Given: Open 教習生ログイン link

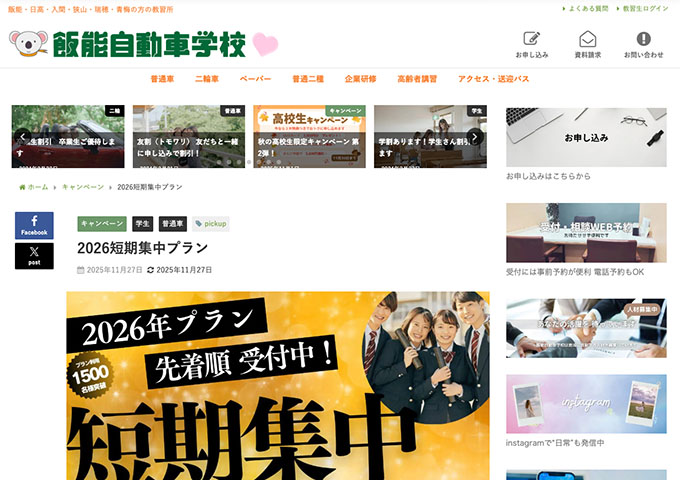Looking at the screenshot, I should (x=645, y=9).
